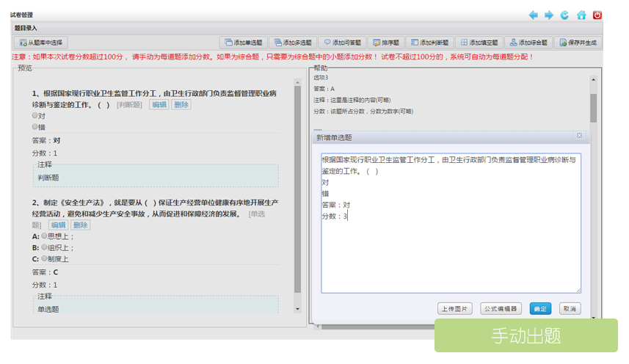Click the refresh icon in header
Screen dimensions: 629x364
point(564,15)
